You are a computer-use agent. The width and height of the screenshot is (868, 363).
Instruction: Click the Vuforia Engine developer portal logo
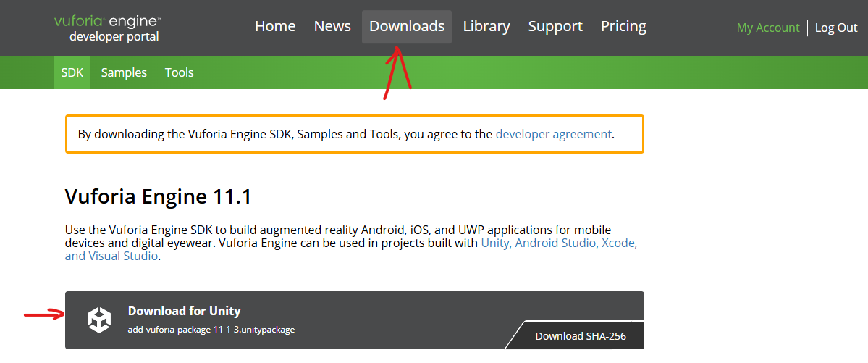click(x=107, y=28)
